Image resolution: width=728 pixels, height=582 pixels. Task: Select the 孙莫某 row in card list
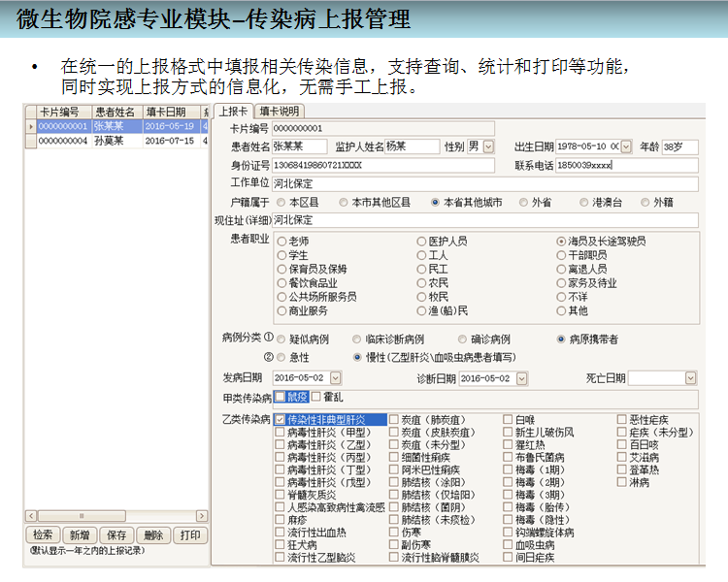[x=109, y=141]
